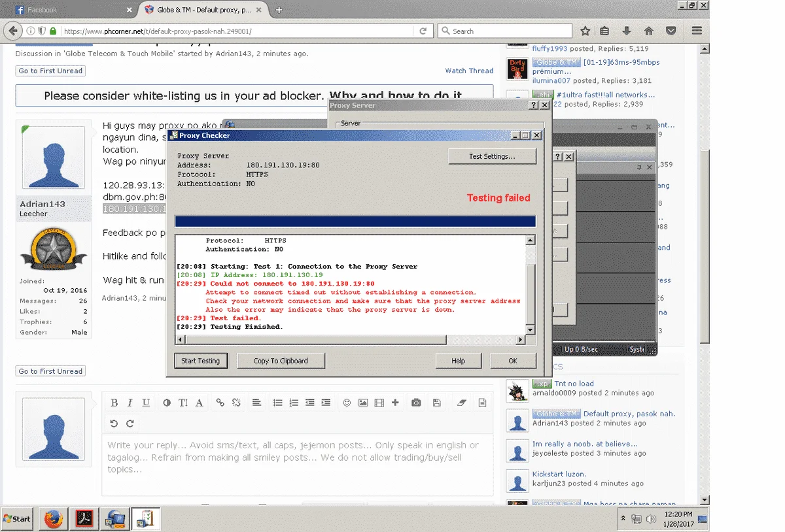Remove formatting with the eraser icon

(461, 403)
